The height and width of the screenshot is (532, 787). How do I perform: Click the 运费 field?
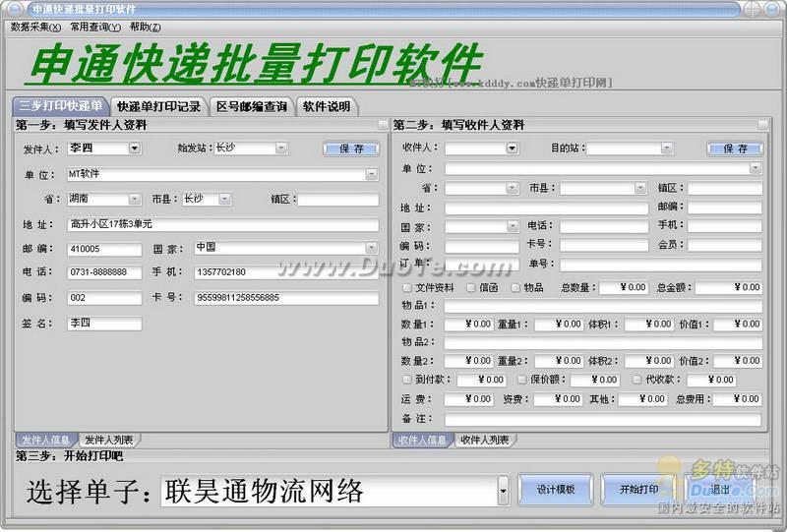pyautogui.click(x=469, y=399)
